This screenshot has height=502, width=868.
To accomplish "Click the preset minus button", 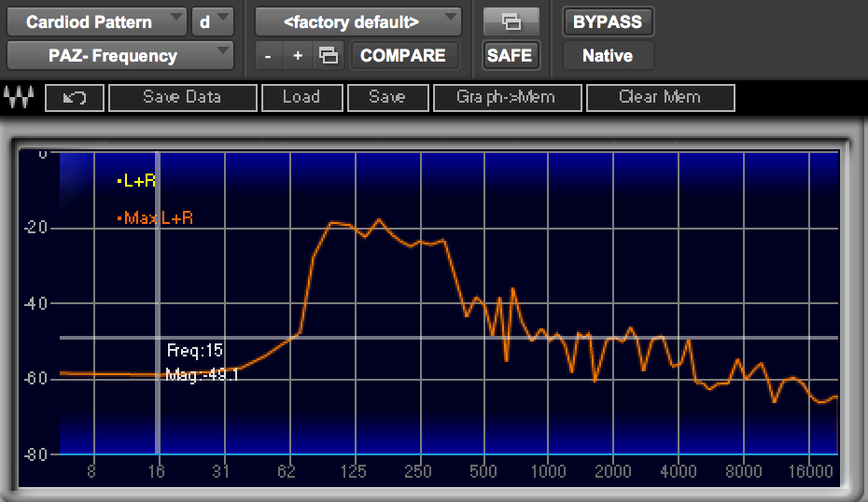I will coord(268,56).
